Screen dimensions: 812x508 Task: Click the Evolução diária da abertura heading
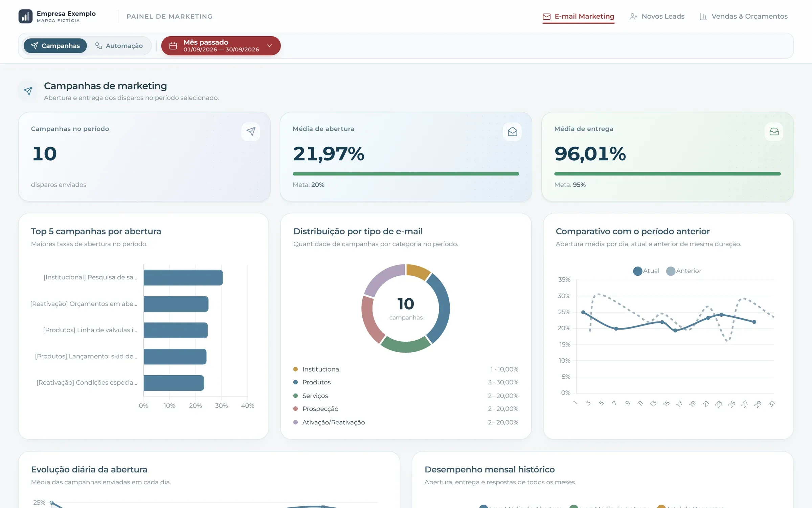click(x=89, y=470)
